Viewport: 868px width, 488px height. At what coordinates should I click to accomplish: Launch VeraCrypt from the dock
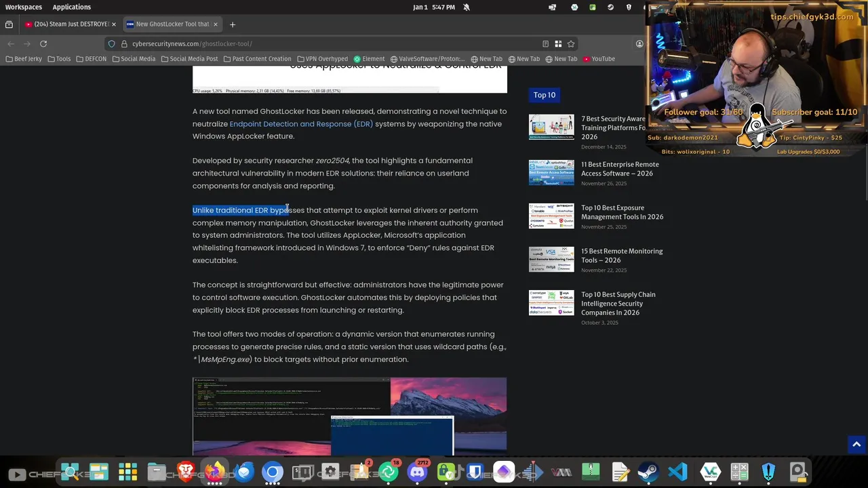(x=710, y=472)
